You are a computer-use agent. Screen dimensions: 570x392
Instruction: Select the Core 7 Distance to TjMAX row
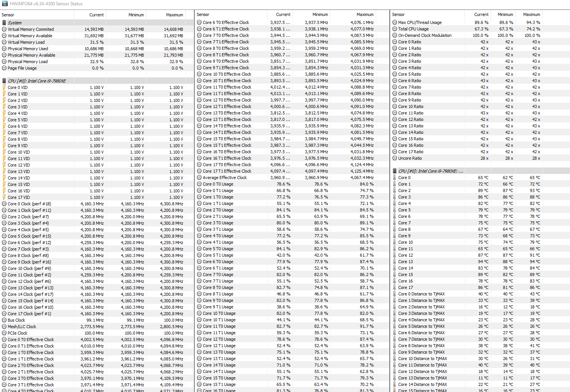coord(480,339)
